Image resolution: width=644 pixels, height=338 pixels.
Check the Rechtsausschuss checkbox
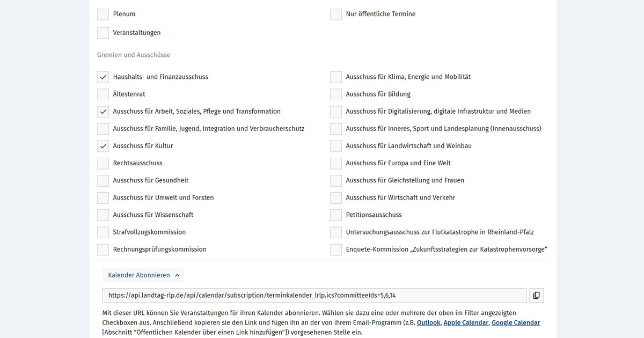103,163
